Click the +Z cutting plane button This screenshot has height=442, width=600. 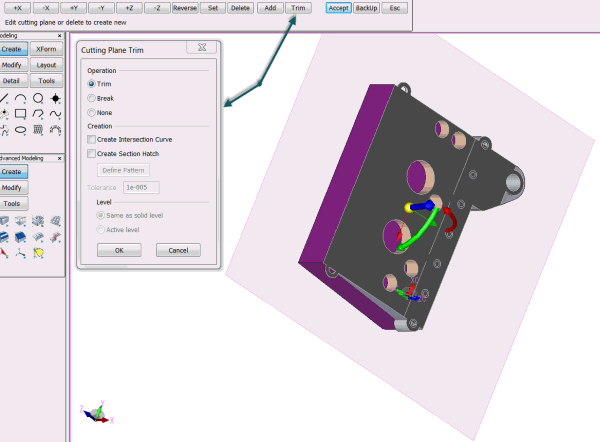129,7
